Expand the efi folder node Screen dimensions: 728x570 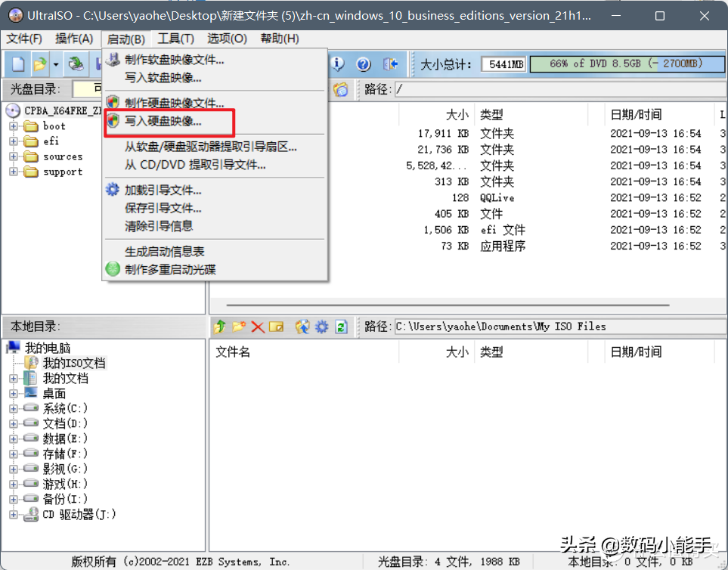[x=14, y=141]
